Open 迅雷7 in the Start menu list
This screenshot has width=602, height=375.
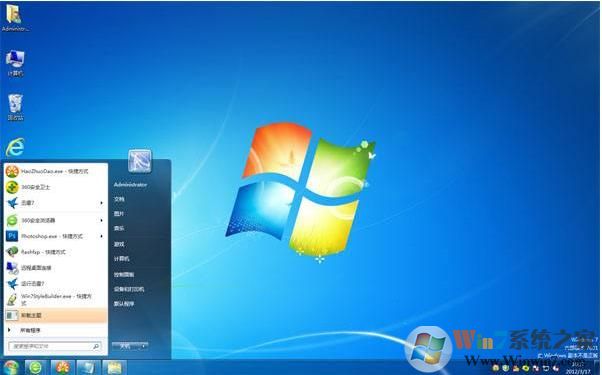(x=56, y=203)
